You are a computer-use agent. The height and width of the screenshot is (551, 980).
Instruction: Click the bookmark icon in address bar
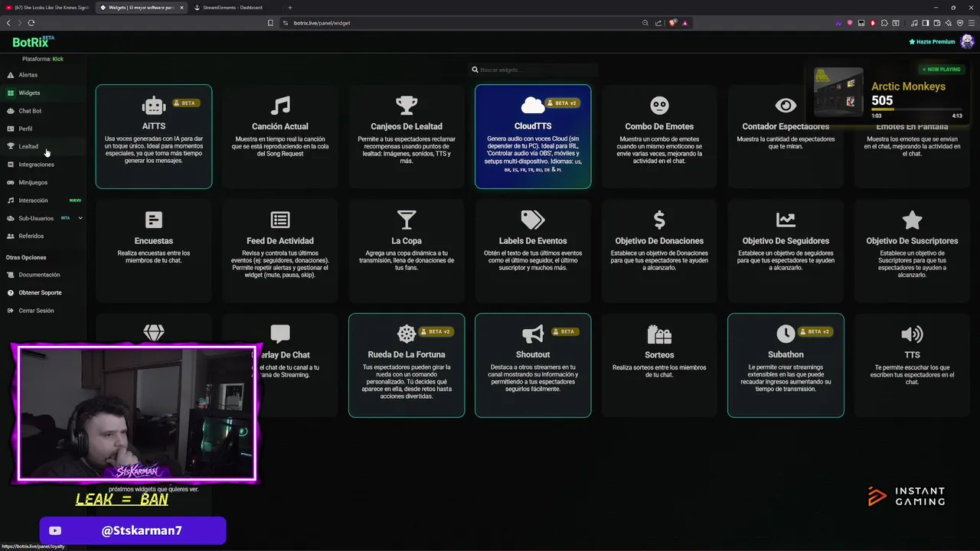tap(270, 23)
